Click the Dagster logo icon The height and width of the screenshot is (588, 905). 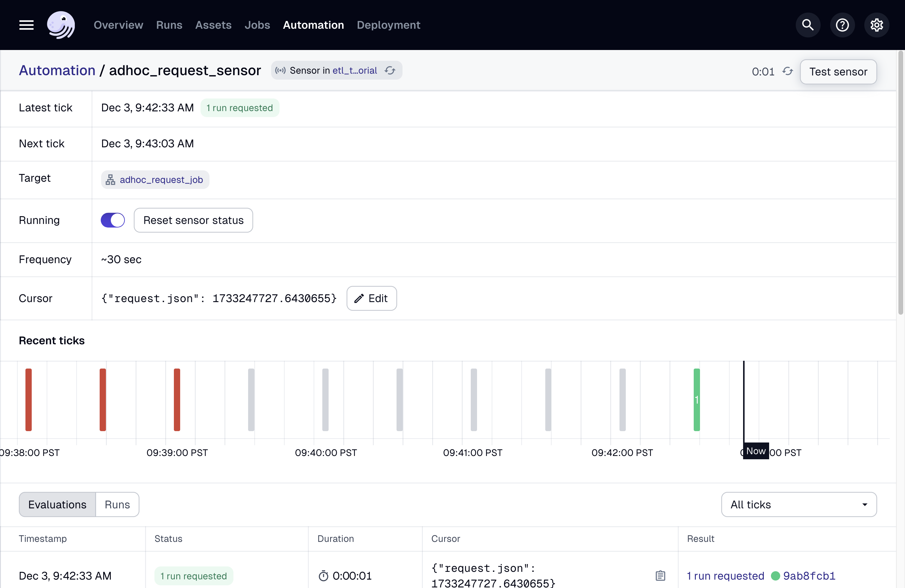[x=61, y=25]
